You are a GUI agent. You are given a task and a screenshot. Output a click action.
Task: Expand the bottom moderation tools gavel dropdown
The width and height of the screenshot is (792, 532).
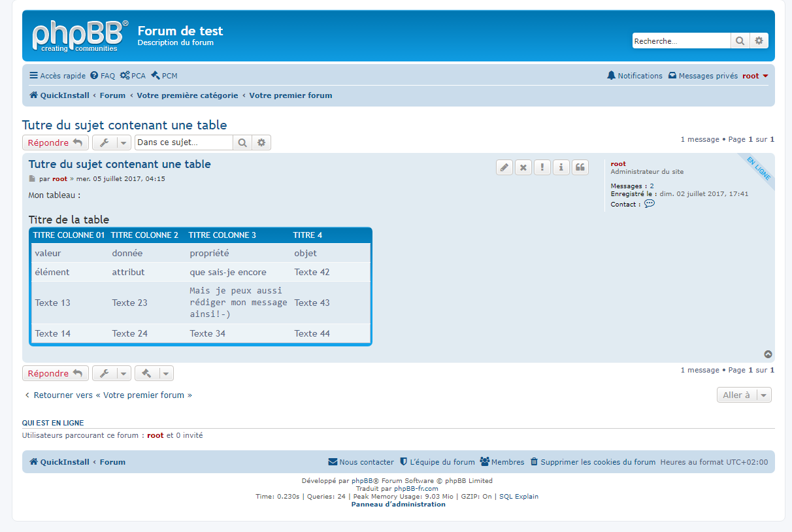point(154,374)
